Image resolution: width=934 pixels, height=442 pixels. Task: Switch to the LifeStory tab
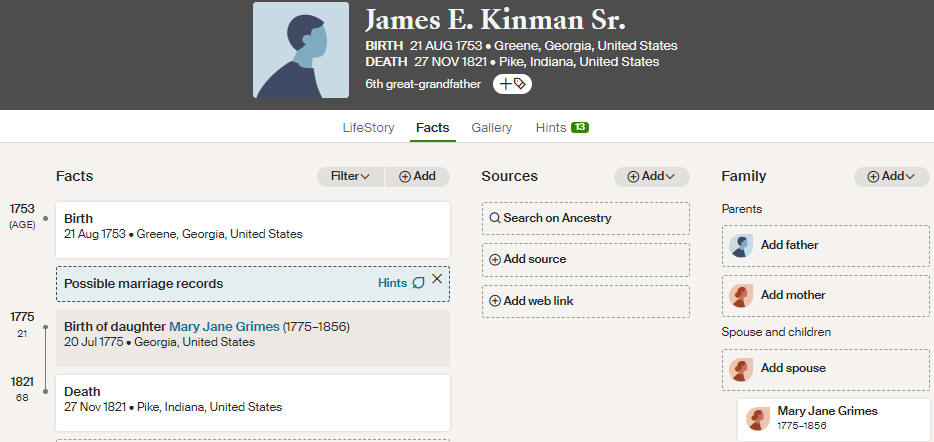coord(368,127)
